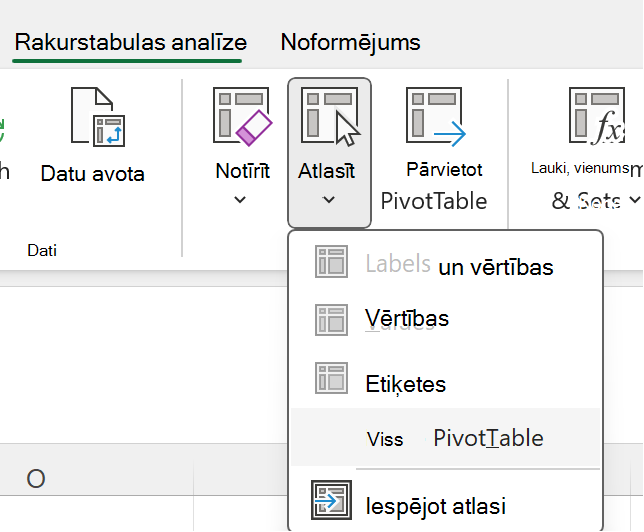
Task: Click the Iespējot atlasi arrow icon
Action: (331, 500)
